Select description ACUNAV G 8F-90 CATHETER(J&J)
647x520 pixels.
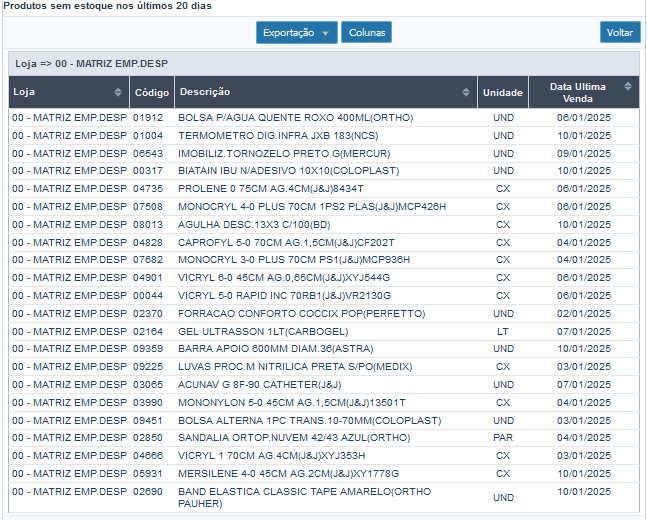click(x=260, y=385)
